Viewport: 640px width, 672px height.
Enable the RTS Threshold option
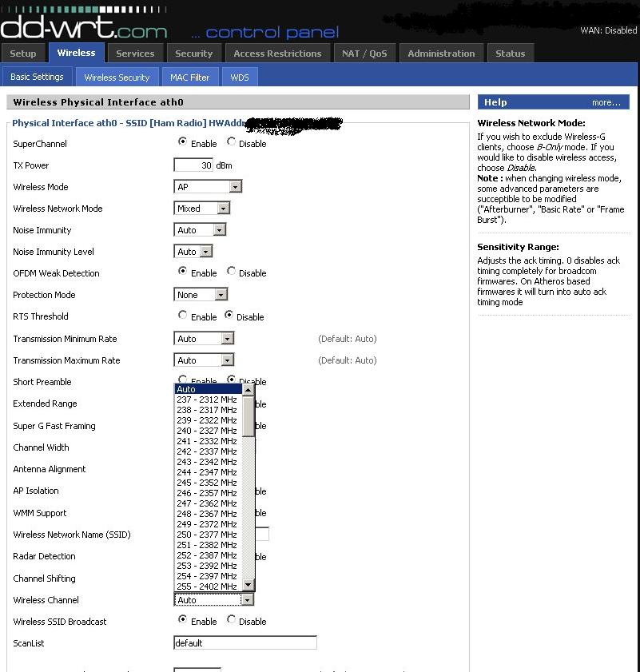pos(183,316)
